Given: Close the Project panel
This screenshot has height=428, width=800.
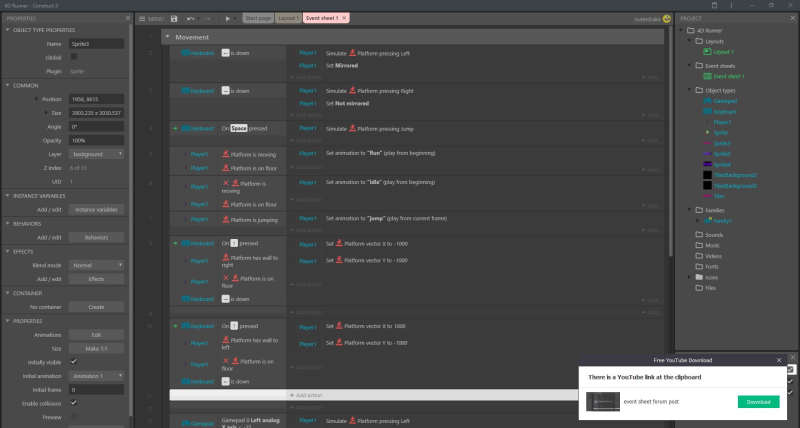Looking at the screenshot, I should point(793,18).
